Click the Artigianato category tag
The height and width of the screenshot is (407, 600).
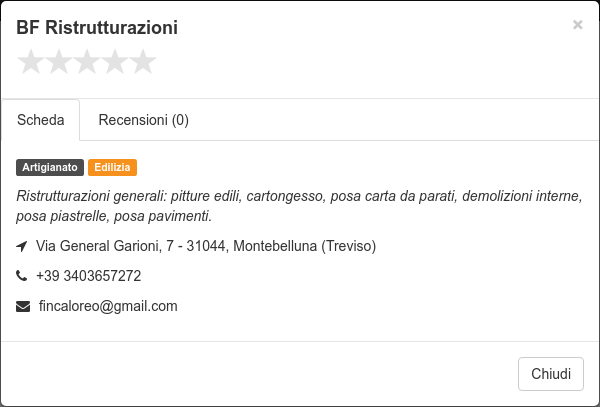coord(50,168)
